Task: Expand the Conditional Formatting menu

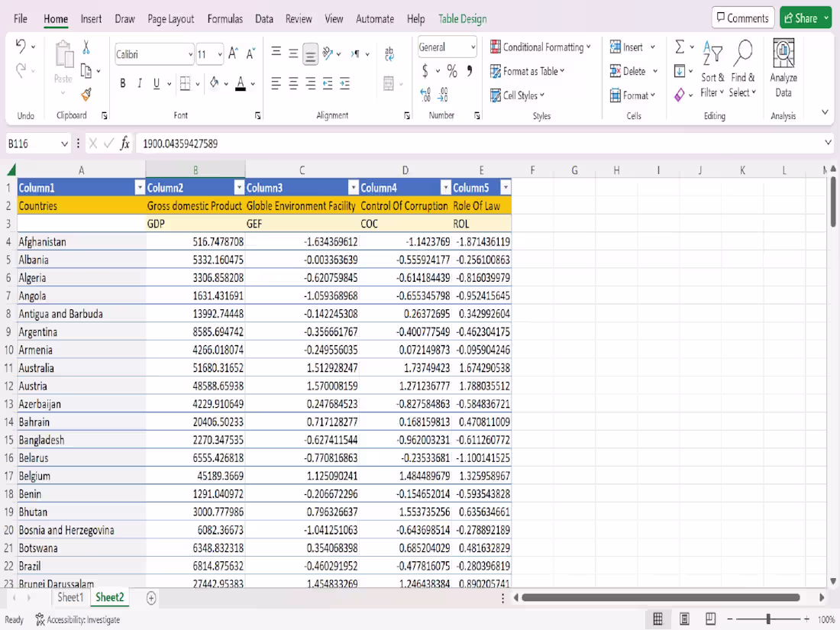Action: coord(541,47)
